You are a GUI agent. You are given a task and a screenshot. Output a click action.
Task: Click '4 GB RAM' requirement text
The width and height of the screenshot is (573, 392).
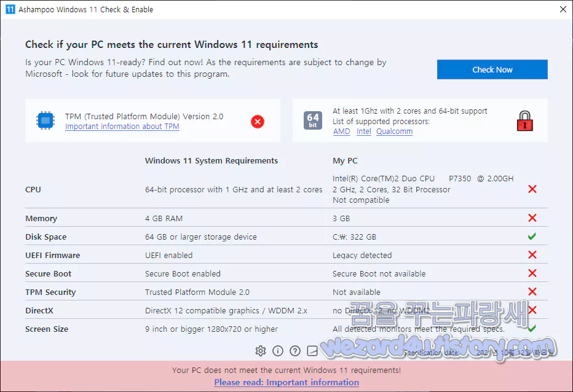coord(164,219)
